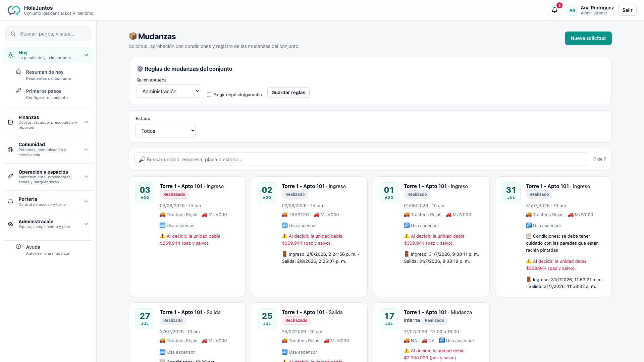
Task: Click the Rechazado badge on the 25 JUL card
Action: [296, 320]
